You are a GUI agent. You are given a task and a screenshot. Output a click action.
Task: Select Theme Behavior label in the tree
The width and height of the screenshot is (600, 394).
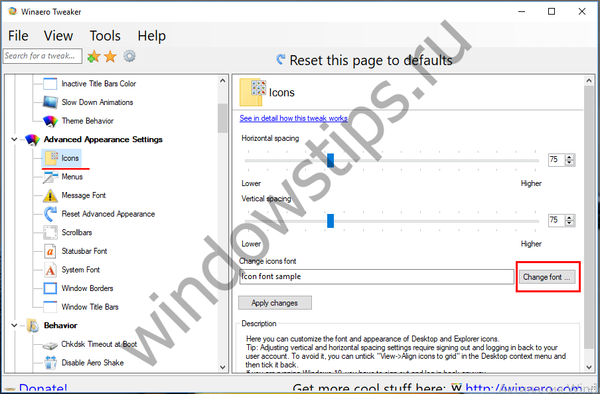[88, 121]
